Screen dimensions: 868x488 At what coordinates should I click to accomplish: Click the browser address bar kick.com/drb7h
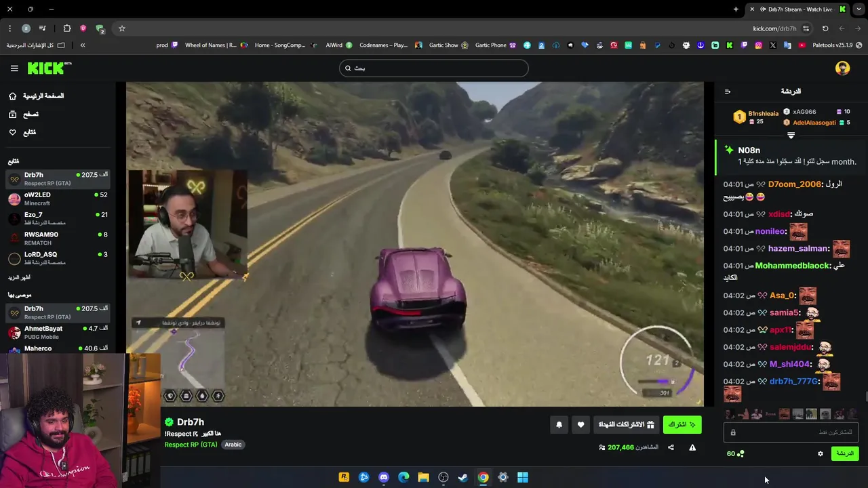tap(774, 28)
